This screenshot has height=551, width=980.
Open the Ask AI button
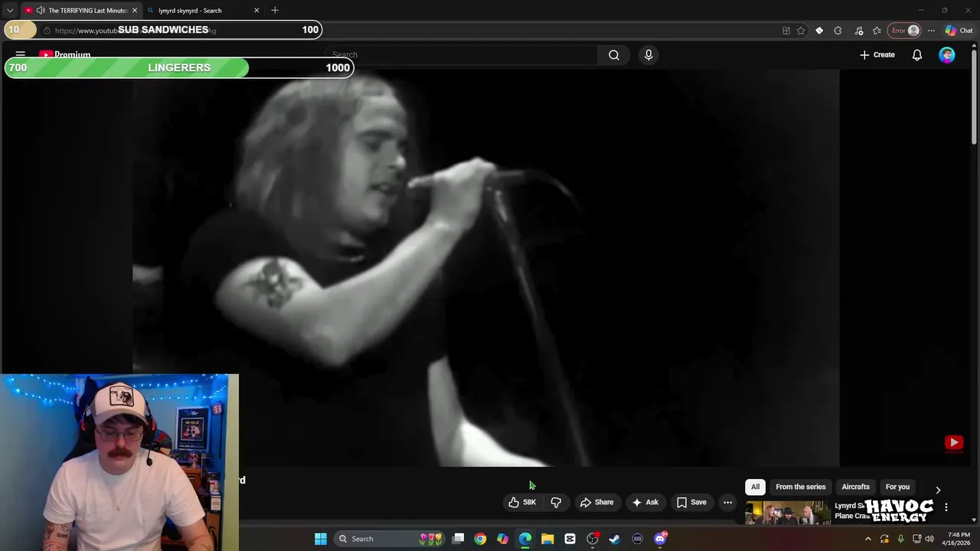point(645,502)
